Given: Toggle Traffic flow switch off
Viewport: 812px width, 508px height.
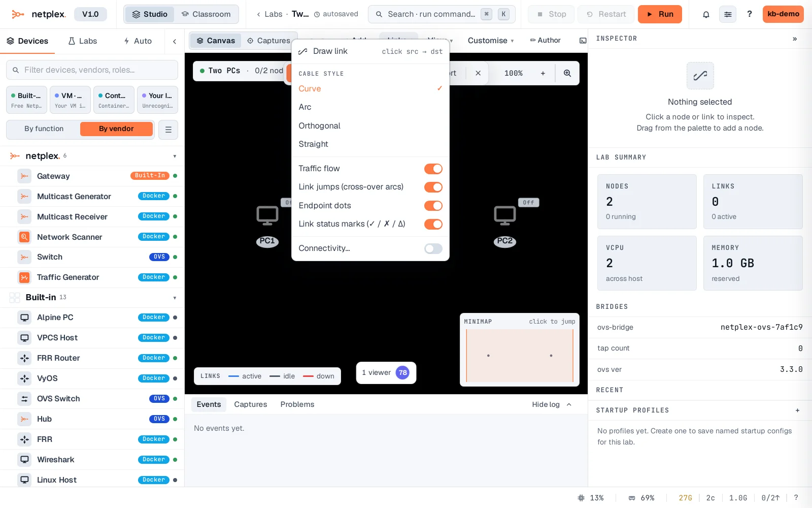Looking at the screenshot, I should tap(433, 169).
